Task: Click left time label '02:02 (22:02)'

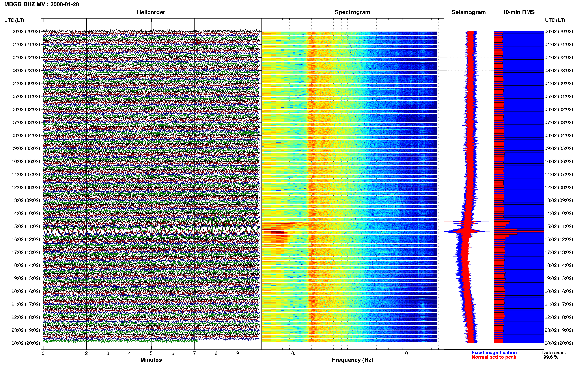Action: click(x=26, y=57)
